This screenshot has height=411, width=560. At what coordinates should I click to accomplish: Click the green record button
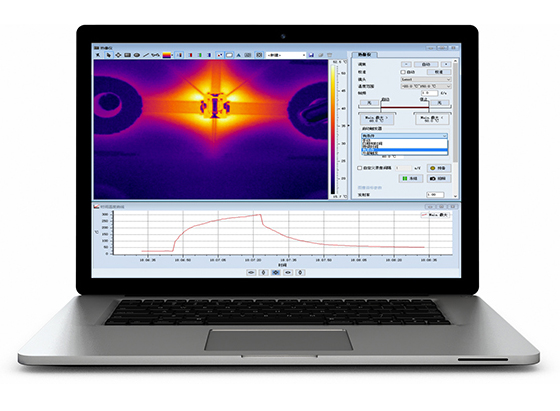point(410,178)
